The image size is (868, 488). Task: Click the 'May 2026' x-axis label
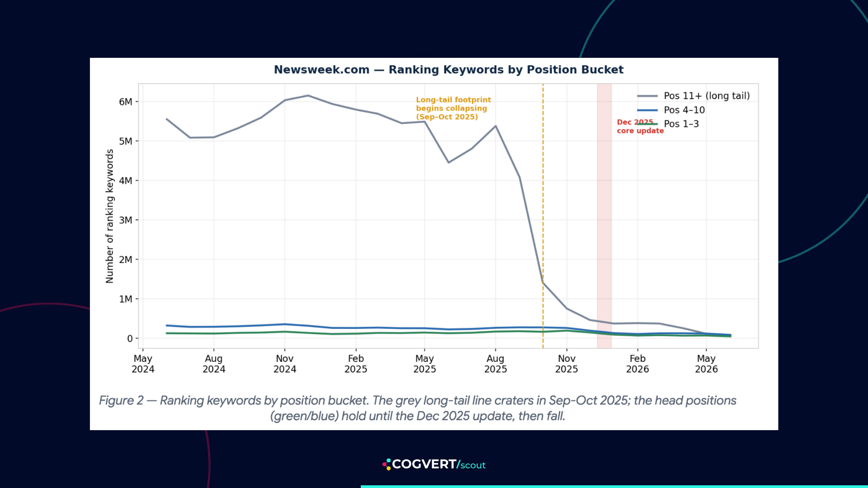(706, 364)
